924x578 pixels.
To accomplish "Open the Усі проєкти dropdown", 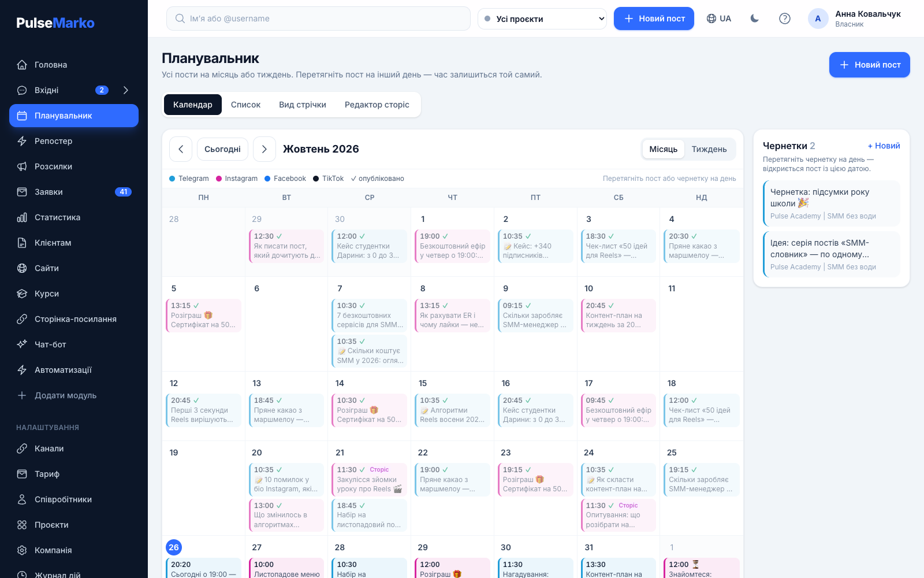I will tap(542, 18).
